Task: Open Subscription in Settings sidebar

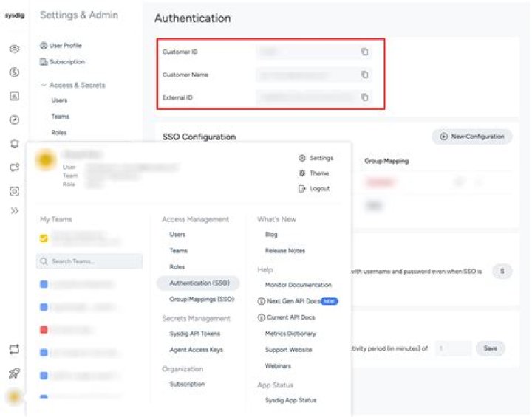Action: coord(62,62)
